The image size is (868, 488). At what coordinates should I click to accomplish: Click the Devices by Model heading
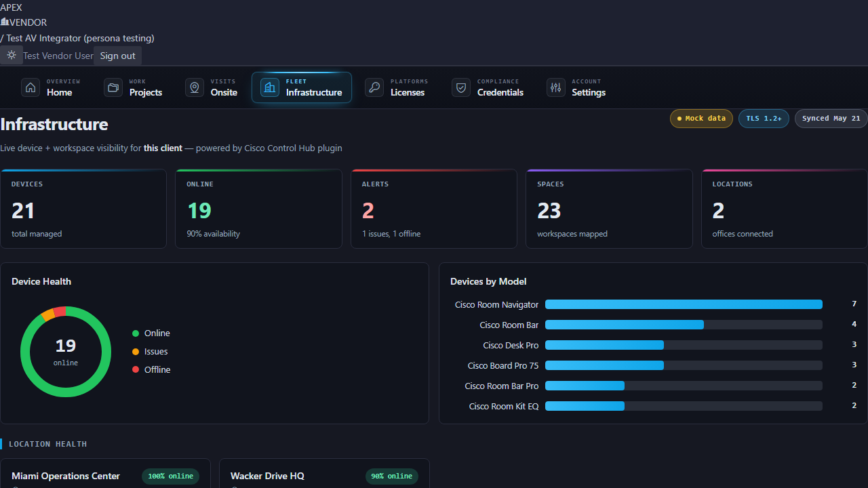(488, 281)
